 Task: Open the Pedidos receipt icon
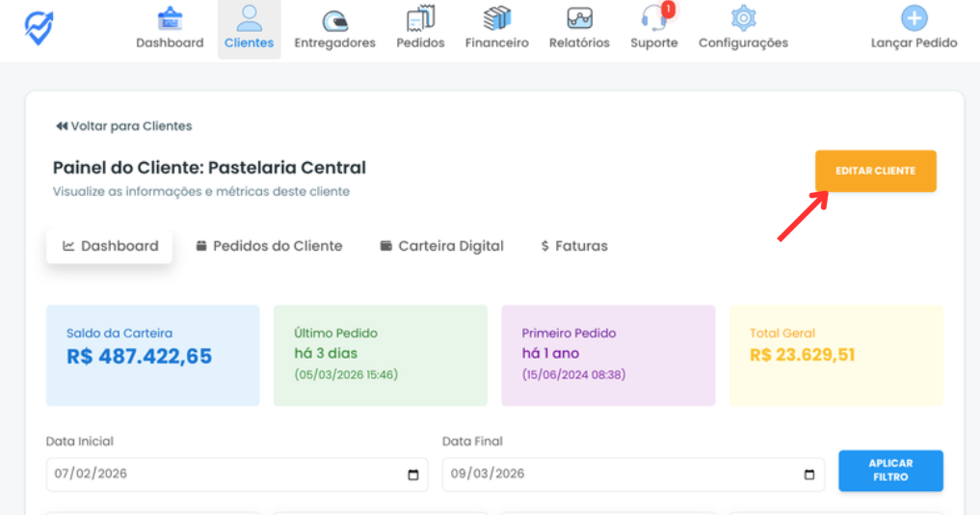point(420,18)
